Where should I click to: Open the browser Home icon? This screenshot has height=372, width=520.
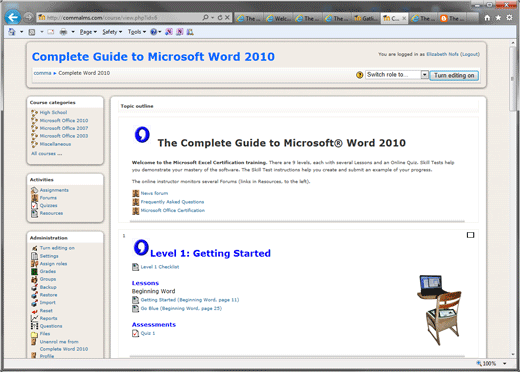click(487, 18)
